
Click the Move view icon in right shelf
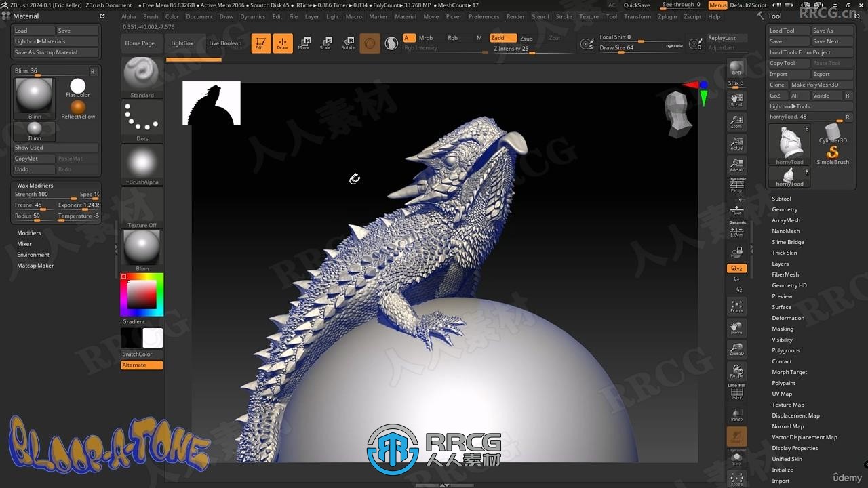click(x=736, y=328)
